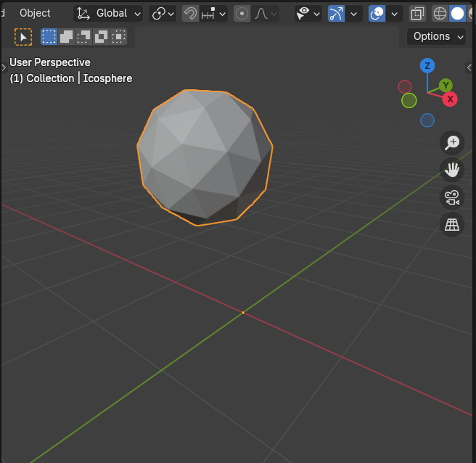Switch perspective/orthographic grid button
Viewport: 476px width, 463px height.
tap(452, 225)
